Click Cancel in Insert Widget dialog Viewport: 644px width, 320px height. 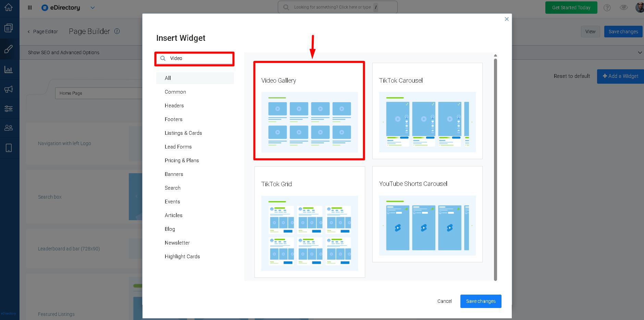(445, 301)
